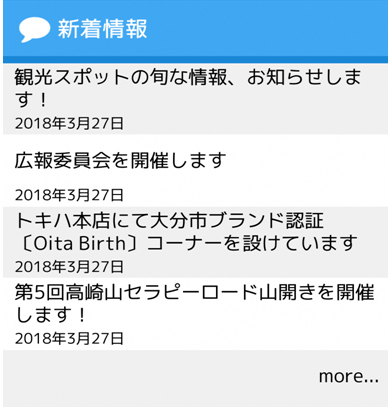
Task: Open the 観光スポットの旬な情報 news headline
Action: click(188, 88)
